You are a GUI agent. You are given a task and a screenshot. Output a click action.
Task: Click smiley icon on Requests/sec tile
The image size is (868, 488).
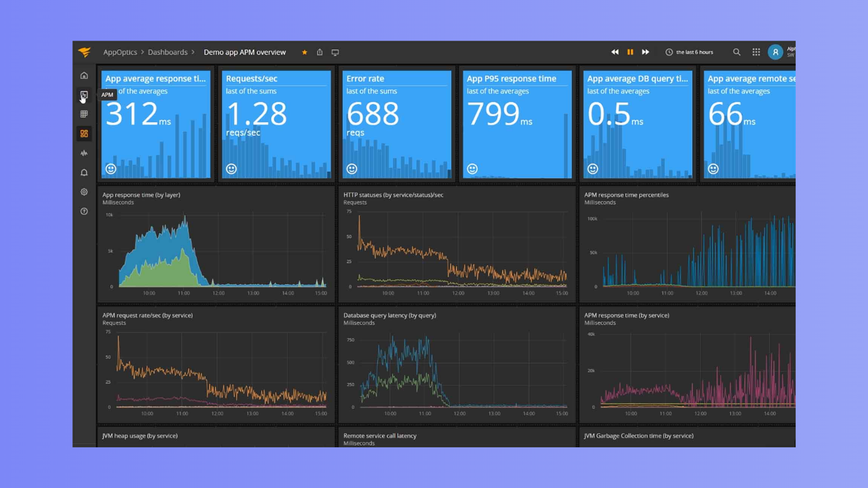pyautogui.click(x=231, y=169)
